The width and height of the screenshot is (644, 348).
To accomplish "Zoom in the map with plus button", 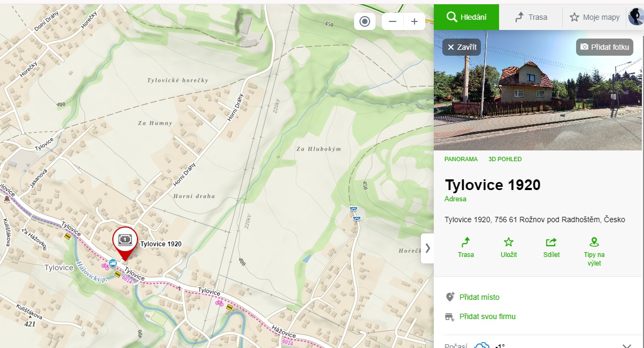I will click(414, 21).
